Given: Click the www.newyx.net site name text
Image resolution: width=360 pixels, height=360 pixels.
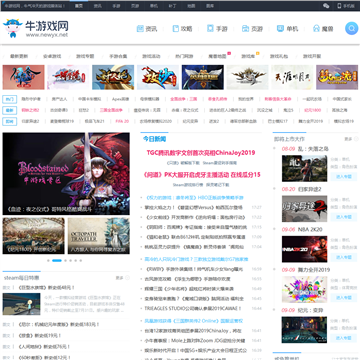Looking at the screenshot, I should pos(47,35).
